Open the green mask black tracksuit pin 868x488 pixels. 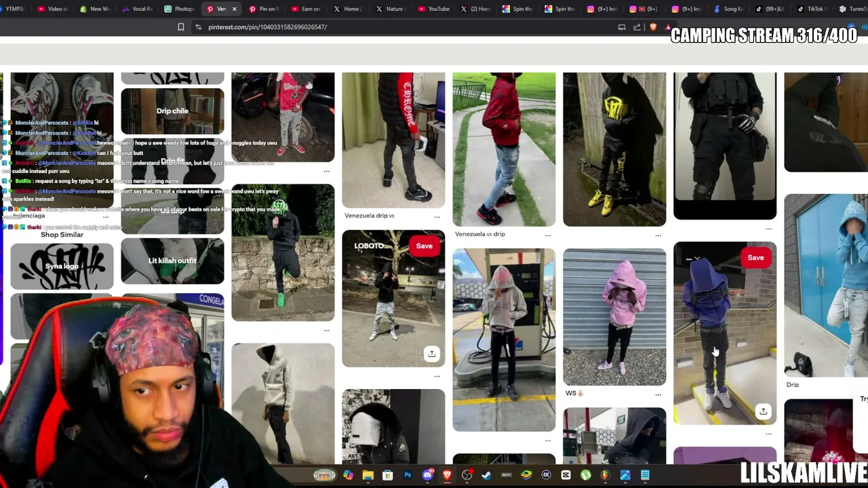click(283, 252)
